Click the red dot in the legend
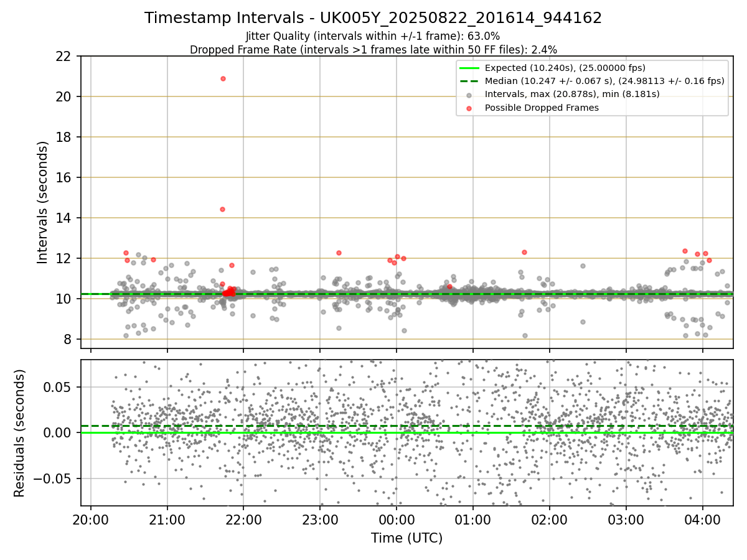747x560 pixels. (469, 108)
